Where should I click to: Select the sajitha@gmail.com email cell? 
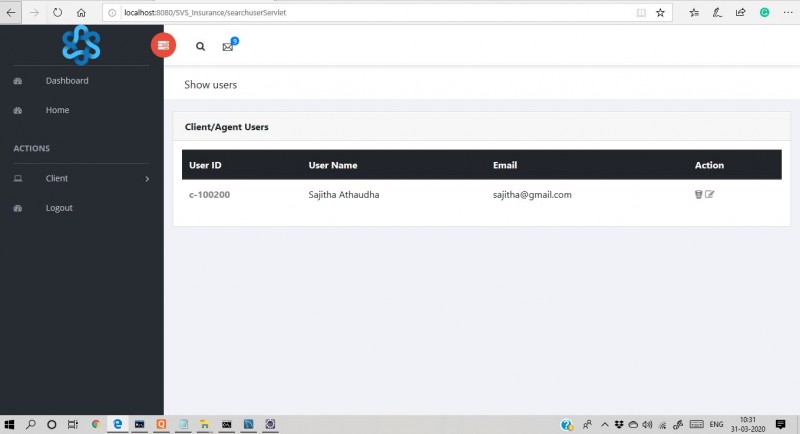532,195
